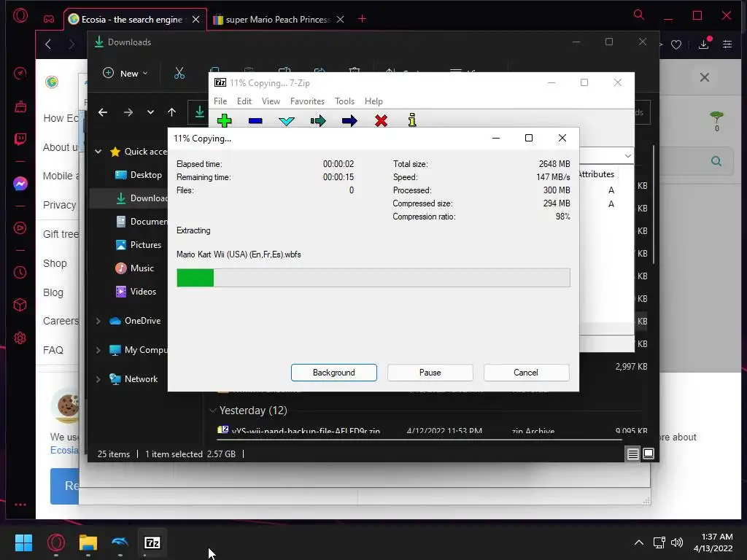
Task: Click the green Add button in 7-Zip toolbar
Action: (x=225, y=120)
